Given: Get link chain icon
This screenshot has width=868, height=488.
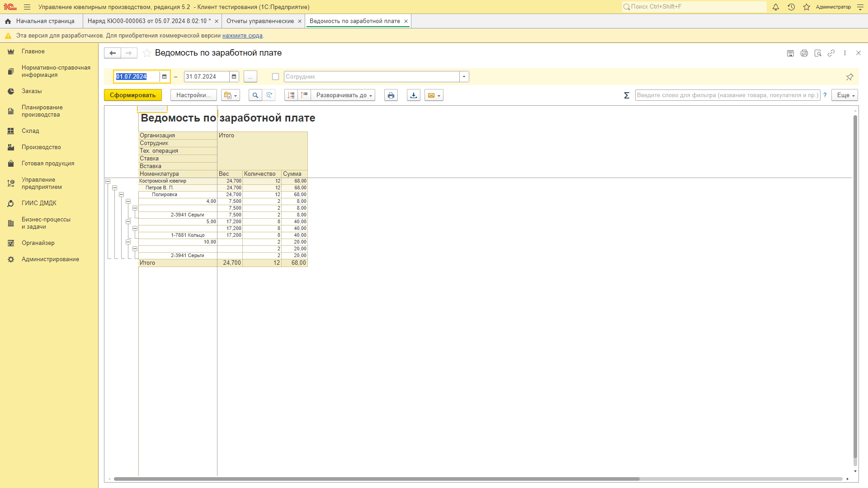Looking at the screenshot, I should pyautogui.click(x=831, y=53).
